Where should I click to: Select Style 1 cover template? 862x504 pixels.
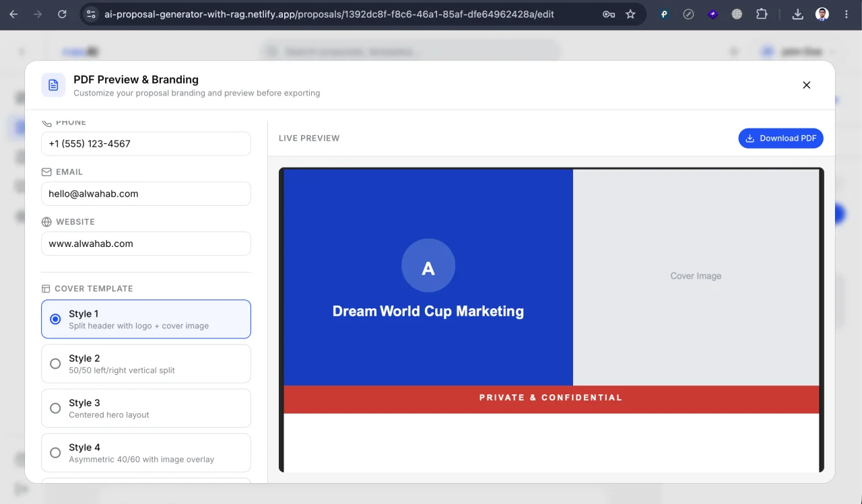[x=146, y=319]
